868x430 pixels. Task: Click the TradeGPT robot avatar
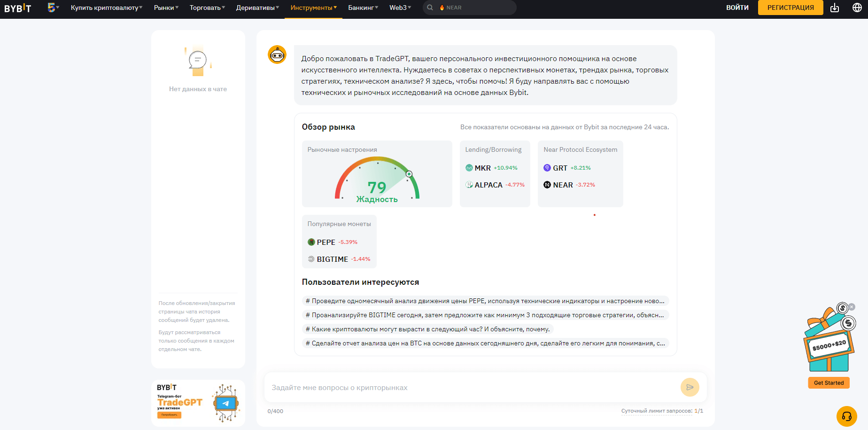click(x=277, y=55)
